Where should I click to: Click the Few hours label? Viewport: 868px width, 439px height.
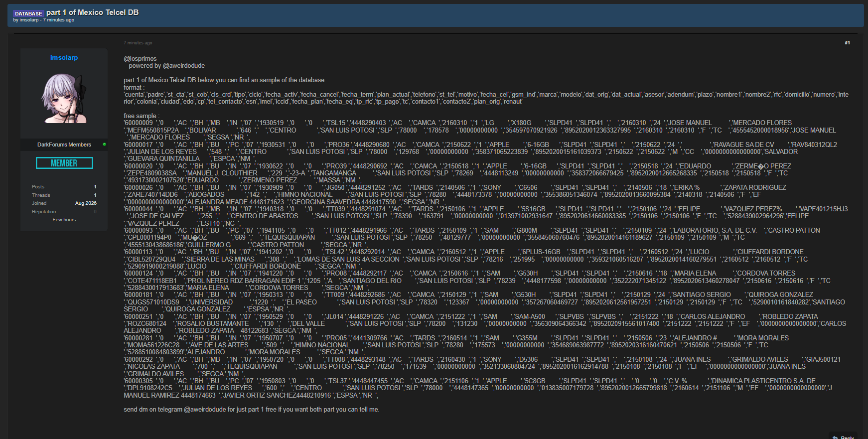pyautogui.click(x=64, y=220)
